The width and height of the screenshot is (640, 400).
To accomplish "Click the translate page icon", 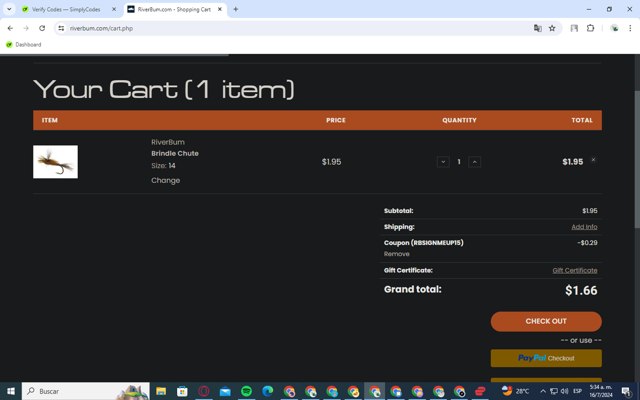I will tap(538, 28).
